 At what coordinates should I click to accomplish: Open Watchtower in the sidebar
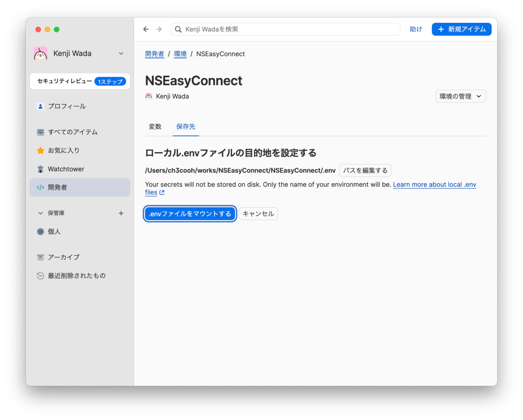pyautogui.click(x=80, y=169)
